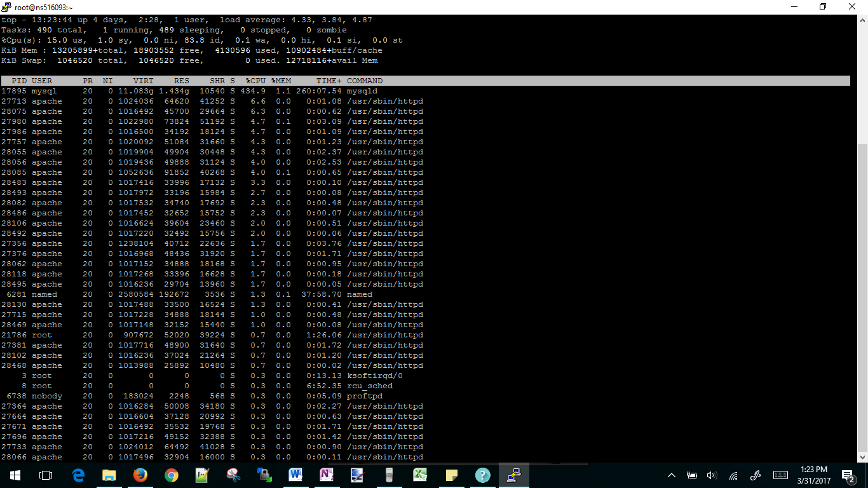This screenshot has height=488, width=868.
Task: Launch Google Chrome from the taskbar
Action: tap(172, 475)
